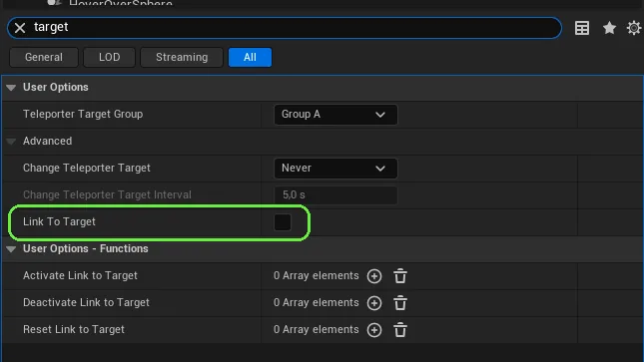Add element to Deactivate Link to Target

374,303
